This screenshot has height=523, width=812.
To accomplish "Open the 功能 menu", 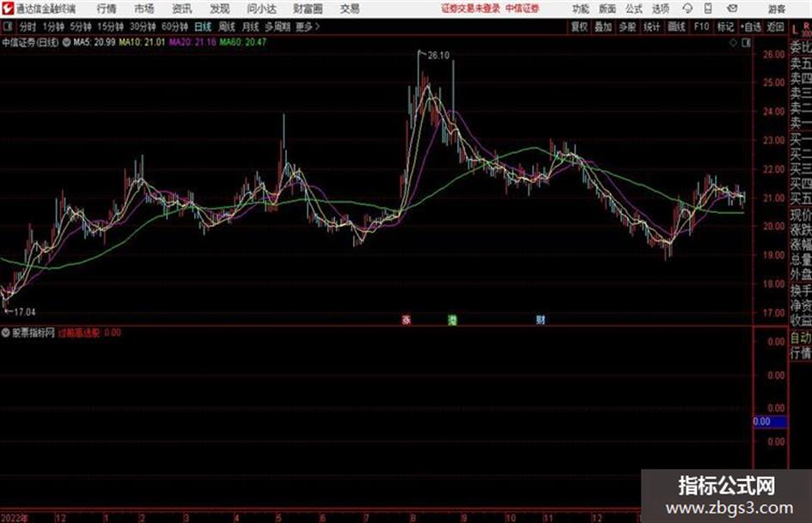I will (581, 9).
